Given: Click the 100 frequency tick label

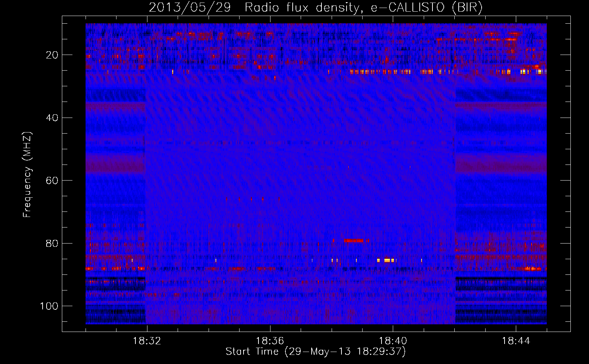Looking at the screenshot, I should tap(49, 306).
